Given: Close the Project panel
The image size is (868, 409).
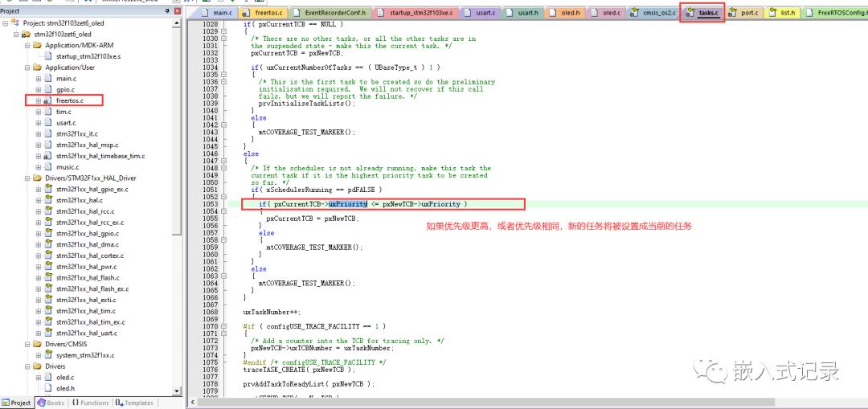Looking at the screenshot, I should coord(177,11).
